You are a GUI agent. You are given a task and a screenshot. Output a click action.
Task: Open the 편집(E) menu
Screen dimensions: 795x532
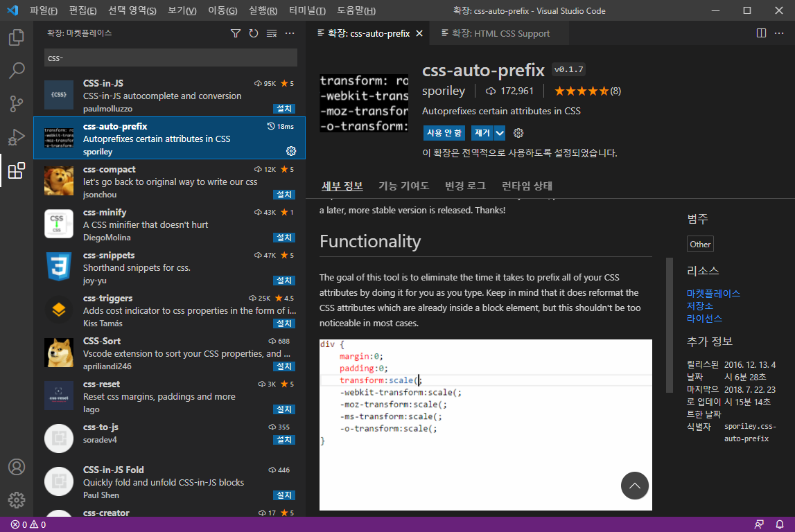pyautogui.click(x=82, y=10)
